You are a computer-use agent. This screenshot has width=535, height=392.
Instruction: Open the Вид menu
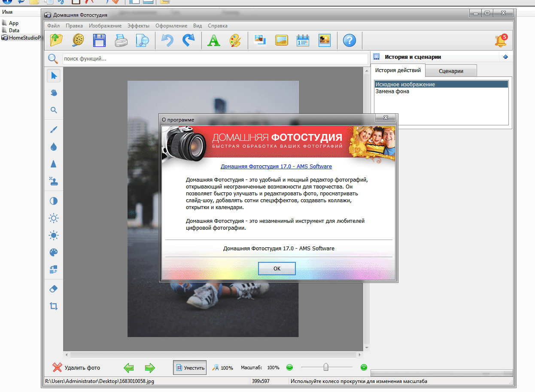click(x=198, y=26)
